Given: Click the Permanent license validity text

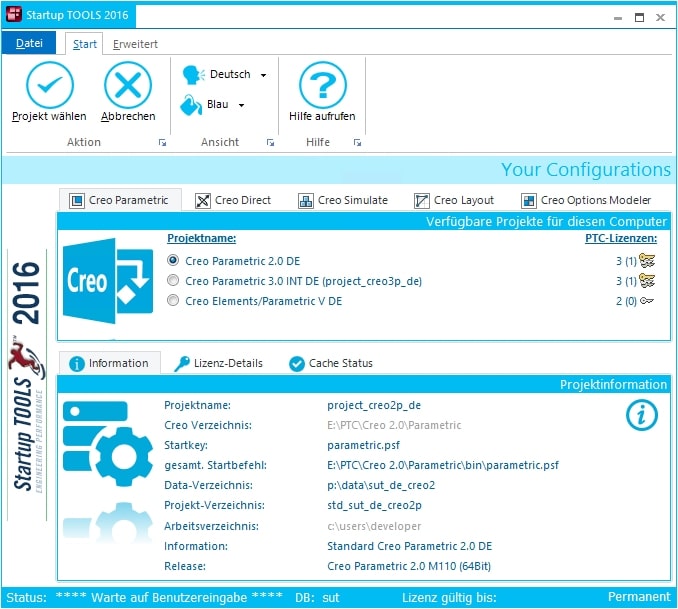Looking at the screenshot, I should 639,597.
